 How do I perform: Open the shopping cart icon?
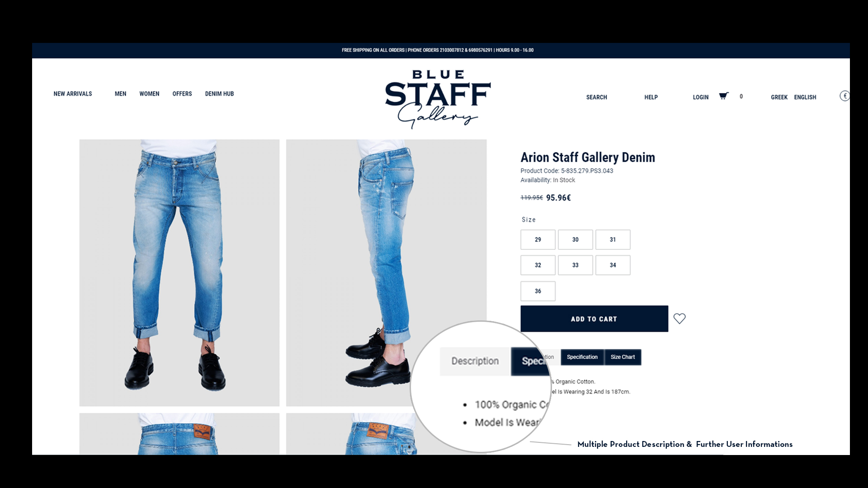(724, 96)
